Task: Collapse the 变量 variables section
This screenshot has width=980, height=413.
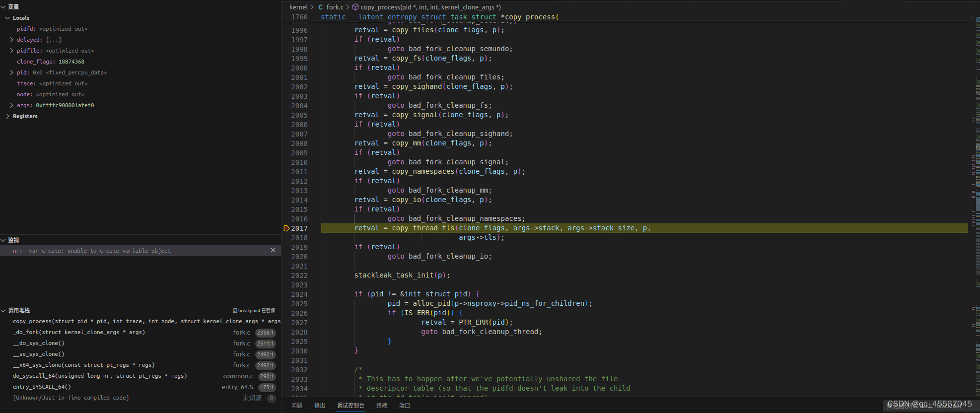Action: pos(3,7)
